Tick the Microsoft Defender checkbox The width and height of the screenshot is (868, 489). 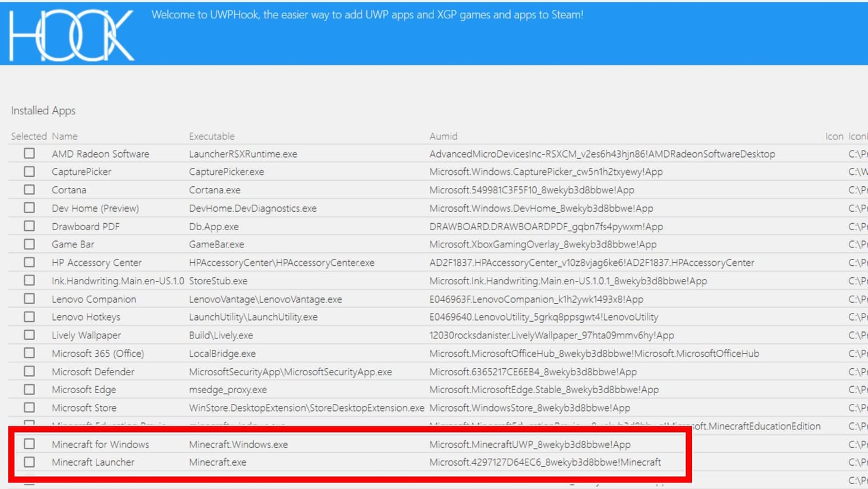click(x=29, y=371)
